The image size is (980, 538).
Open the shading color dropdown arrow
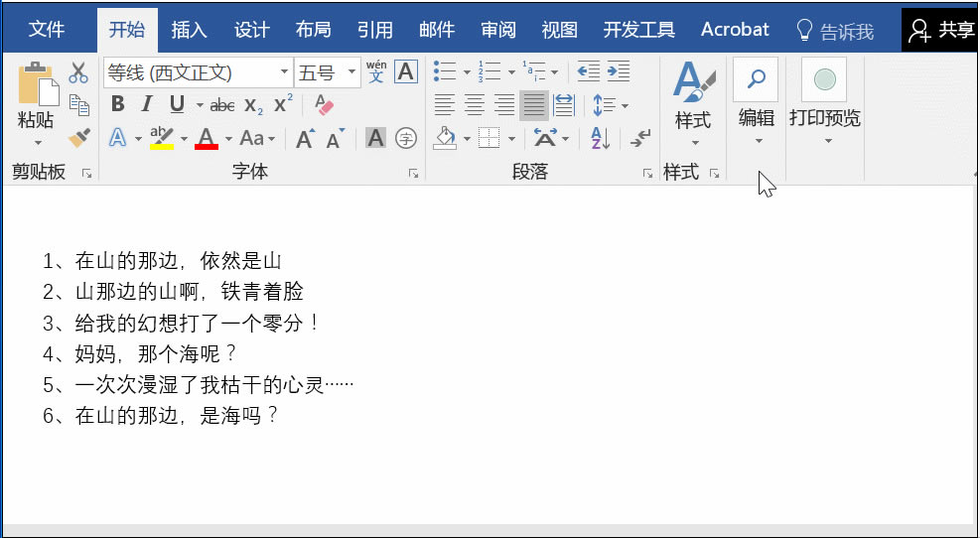point(467,139)
